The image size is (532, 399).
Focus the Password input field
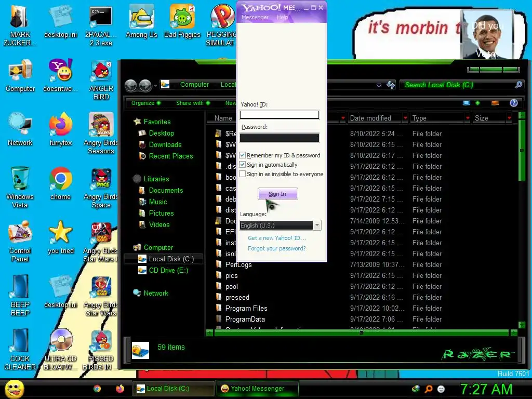(x=279, y=137)
